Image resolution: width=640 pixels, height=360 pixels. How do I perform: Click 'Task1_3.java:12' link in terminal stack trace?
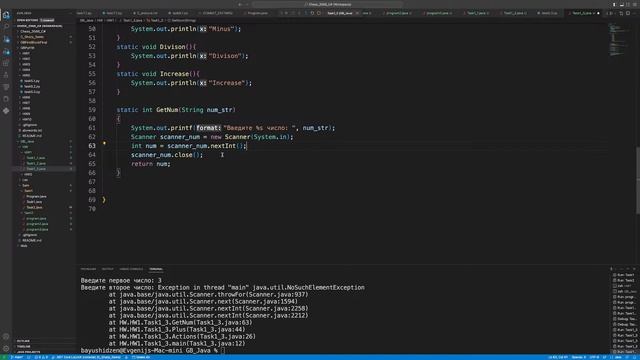(x=216, y=343)
